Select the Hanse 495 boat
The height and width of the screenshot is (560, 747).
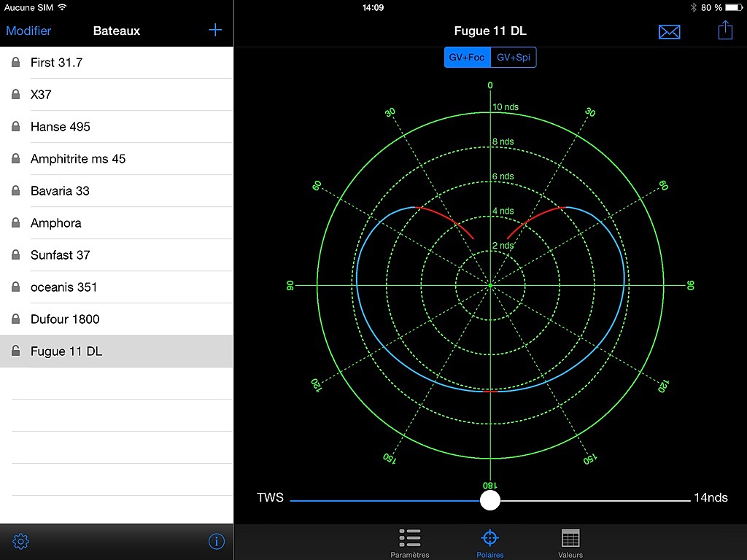(x=117, y=127)
